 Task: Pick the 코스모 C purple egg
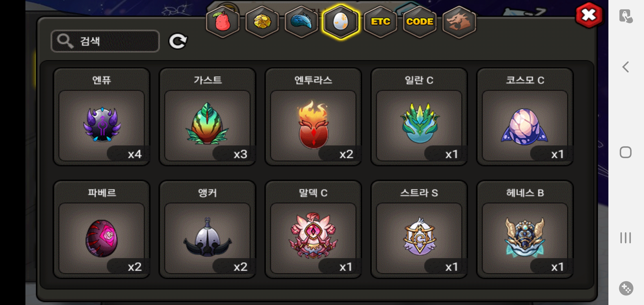pos(525,117)
